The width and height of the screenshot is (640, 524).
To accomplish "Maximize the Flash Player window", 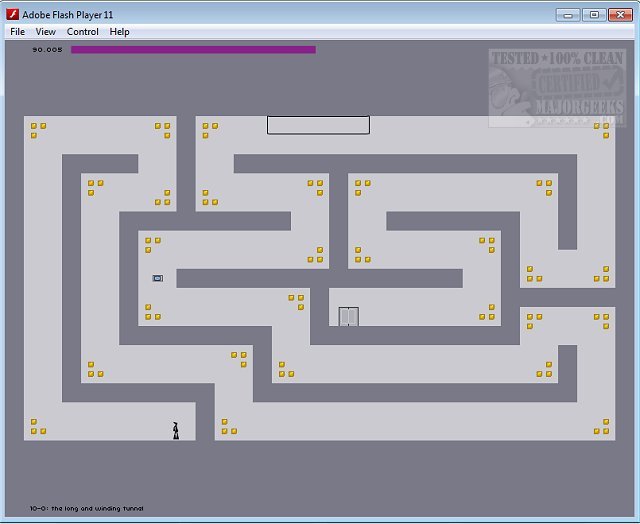I will (x=594, y=15).
